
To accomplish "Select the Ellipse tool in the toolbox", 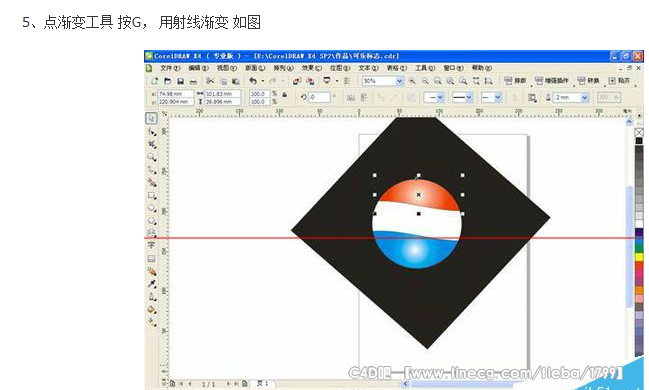I will [x=151, y=208].
